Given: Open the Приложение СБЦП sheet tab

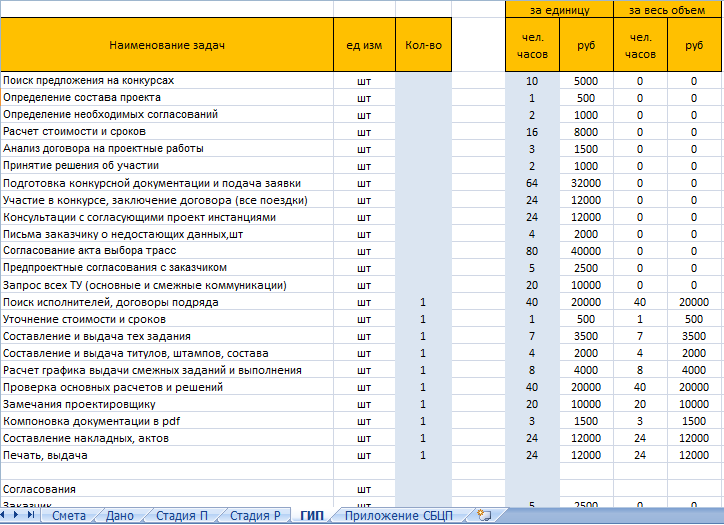Looking at the screenshot, I should click(398, 515).
